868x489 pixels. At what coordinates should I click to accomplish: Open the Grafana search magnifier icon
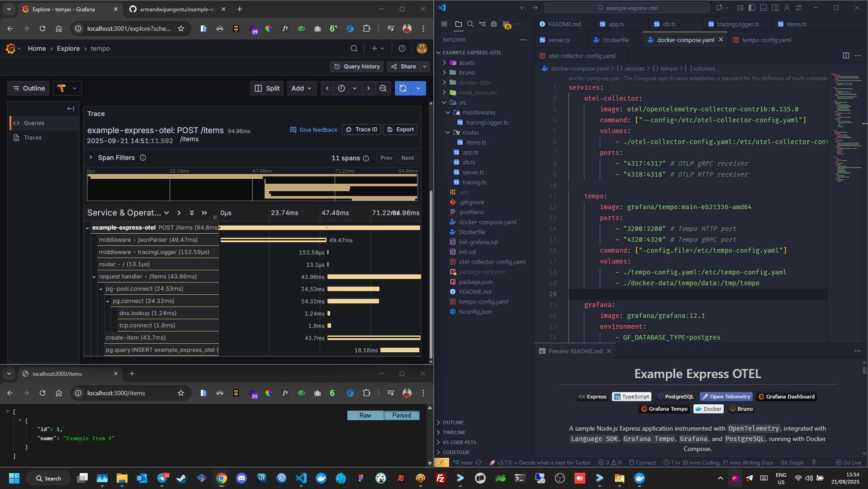tap(354, 48)
